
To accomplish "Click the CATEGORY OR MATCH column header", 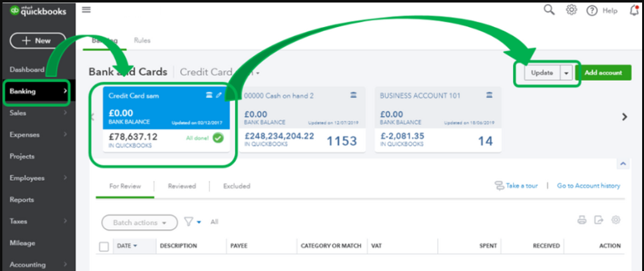I will (331, 246).
